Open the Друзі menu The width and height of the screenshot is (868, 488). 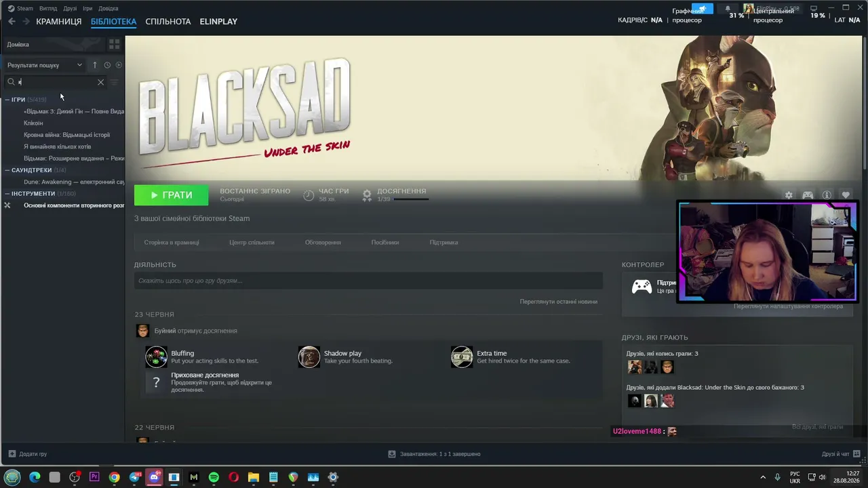point(70,9)
